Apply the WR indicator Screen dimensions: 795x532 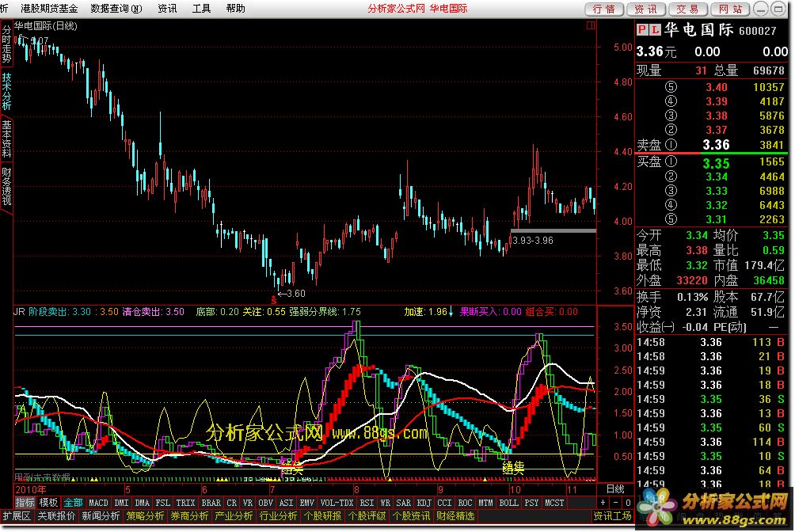[386, 503]
